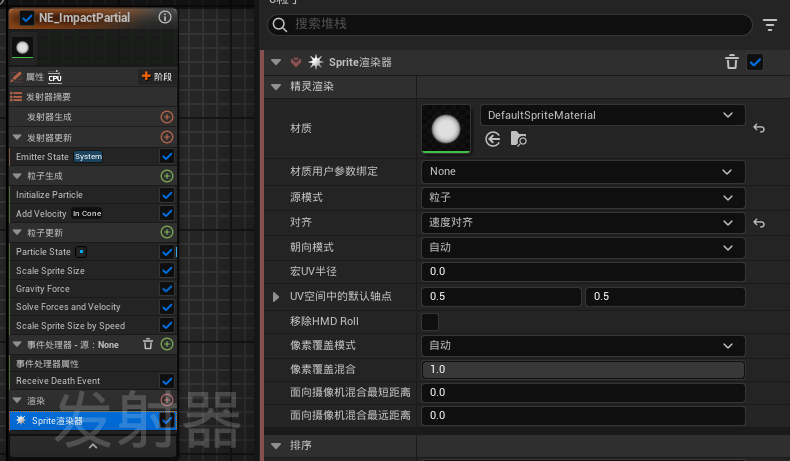Reset 材质 to default value
Screen dimensions: 790x461
(759, 128)
